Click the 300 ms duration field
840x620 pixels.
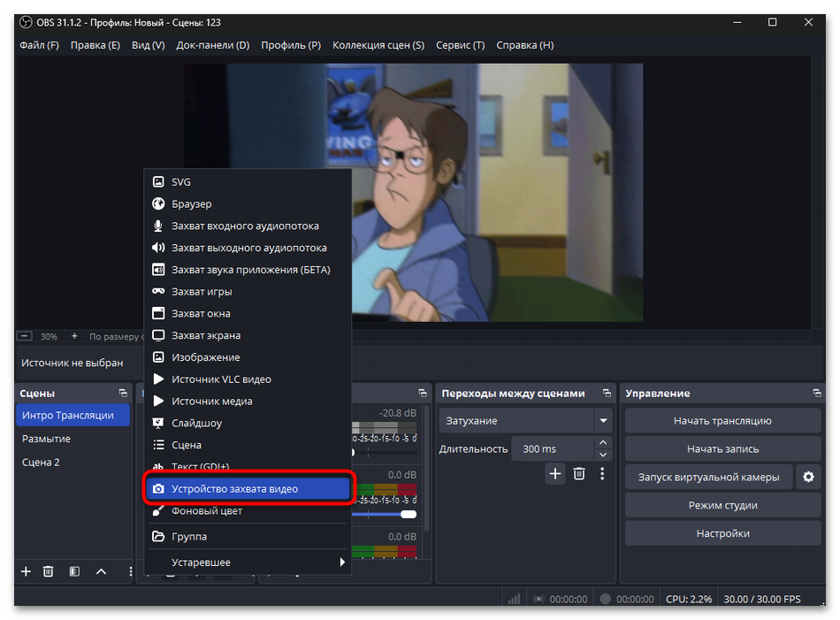553,449
